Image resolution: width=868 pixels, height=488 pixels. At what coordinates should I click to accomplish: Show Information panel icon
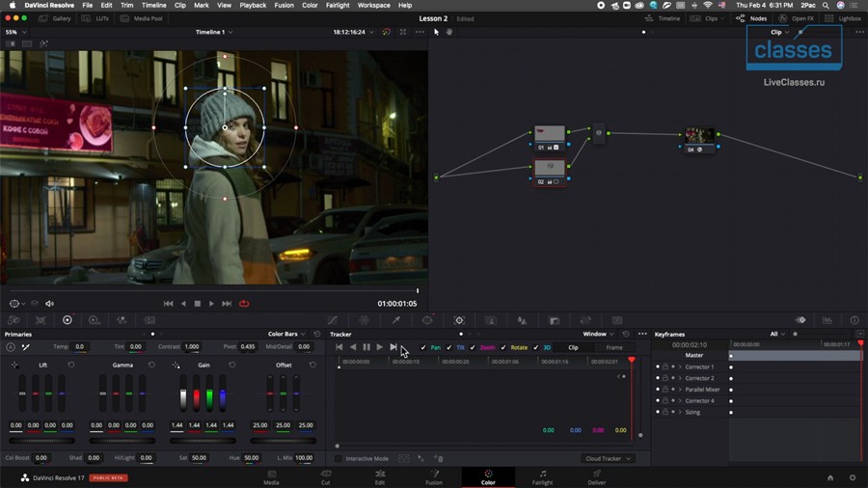click(x=854, y=320)
